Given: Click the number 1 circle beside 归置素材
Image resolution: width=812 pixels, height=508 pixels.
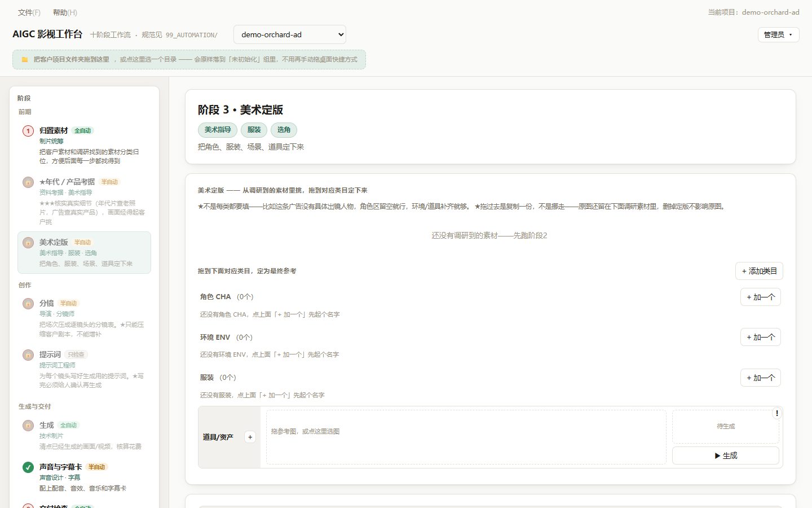Looking at the screenshot, I should click(x=28, y=131).
